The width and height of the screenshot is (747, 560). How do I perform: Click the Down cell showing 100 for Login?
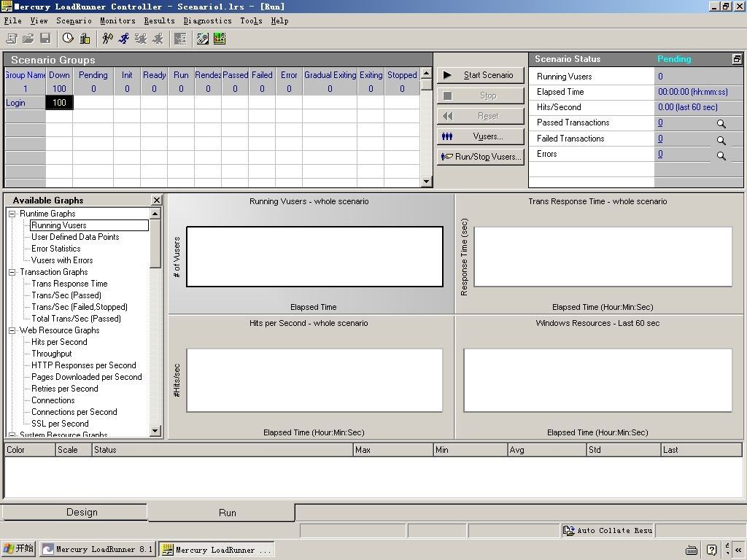[x=60, y=102]
